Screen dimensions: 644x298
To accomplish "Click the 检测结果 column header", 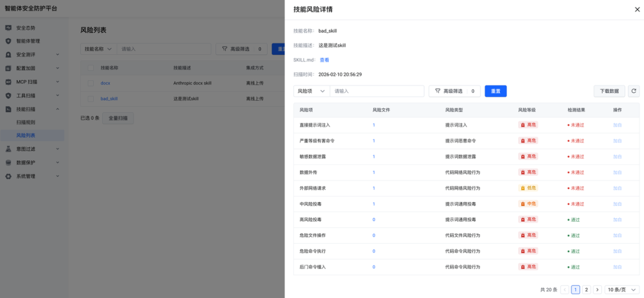I will [x=576, y=110].
